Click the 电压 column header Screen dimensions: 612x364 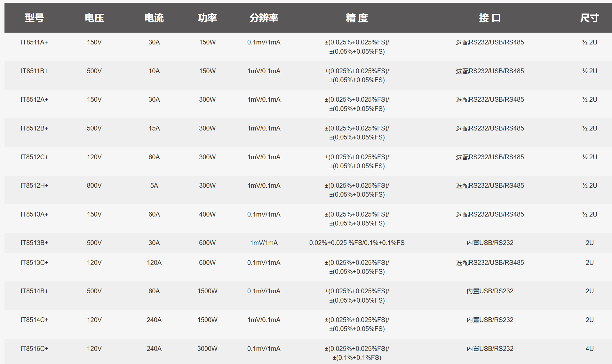[94, 18]
